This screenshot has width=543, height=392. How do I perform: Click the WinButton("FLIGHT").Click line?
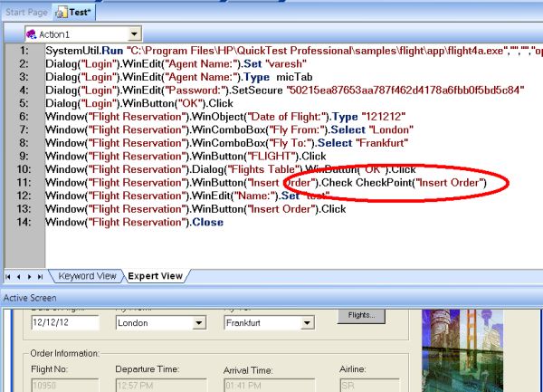[186, 157]
